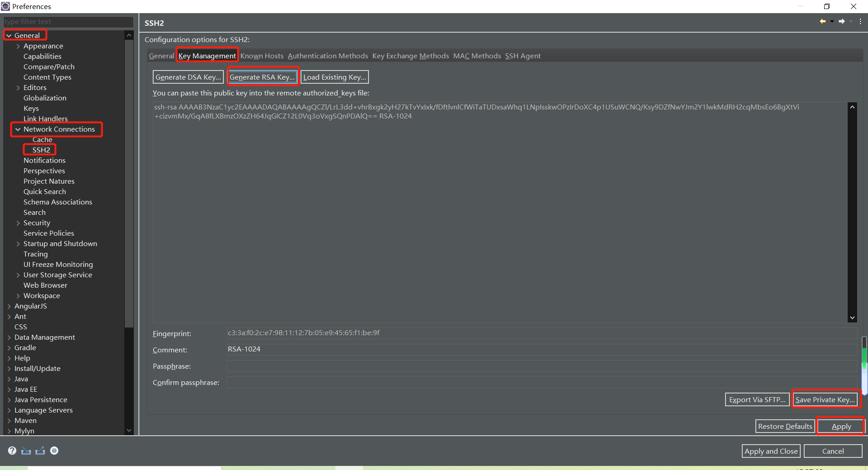Select the Key Management tab
Image resolution: width=868 pixels, height=470 pixels.
207,56
